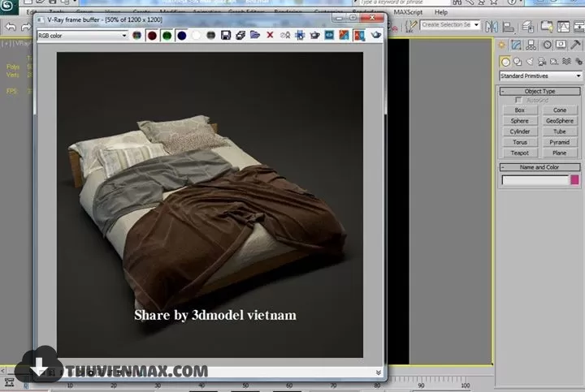The image size is (585, 392).
Task: Toggle monochromatic mode (gray circle)
Action: click(210, 36)
